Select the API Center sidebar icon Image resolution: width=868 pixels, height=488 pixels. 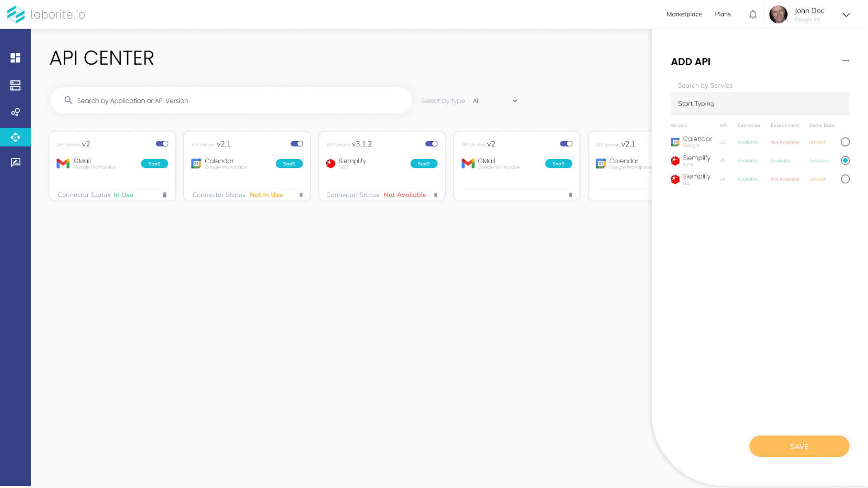point(16,138)
